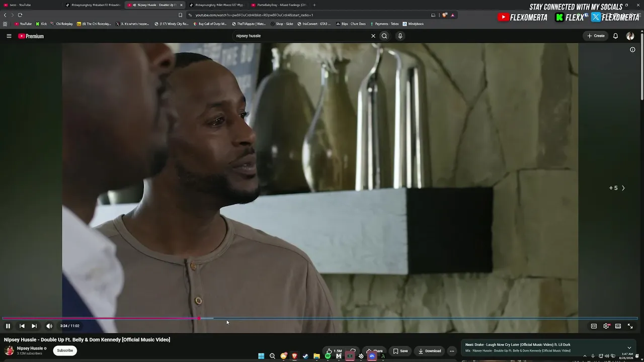Open Spotify from the taskbar

[x=328, y=356]
